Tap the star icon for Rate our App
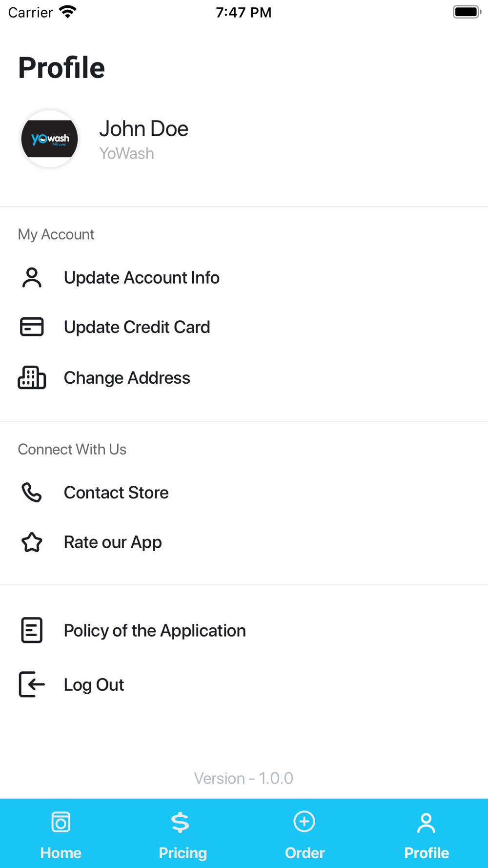Viewport: 488px width, 868px height. point(32,542)
